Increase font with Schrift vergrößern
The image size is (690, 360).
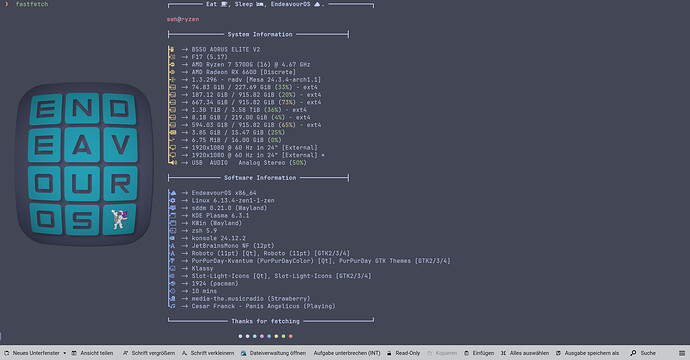149,353
